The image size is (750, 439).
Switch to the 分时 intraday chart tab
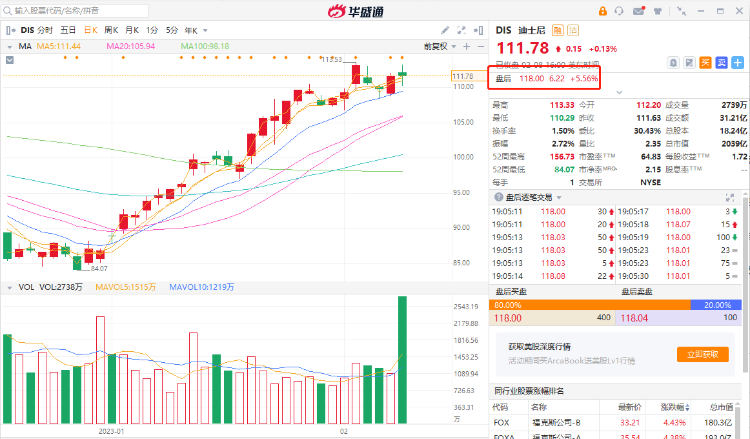click(x=45, y=30)
